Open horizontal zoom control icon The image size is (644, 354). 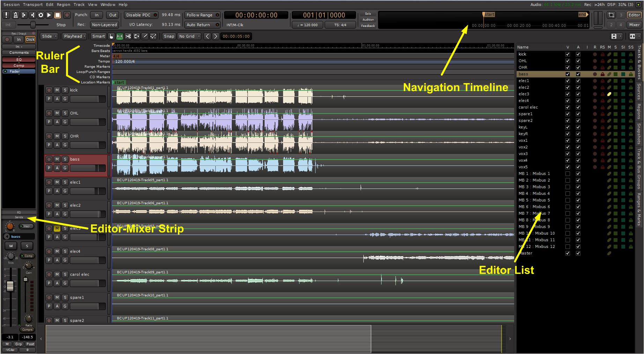point(632,36)
